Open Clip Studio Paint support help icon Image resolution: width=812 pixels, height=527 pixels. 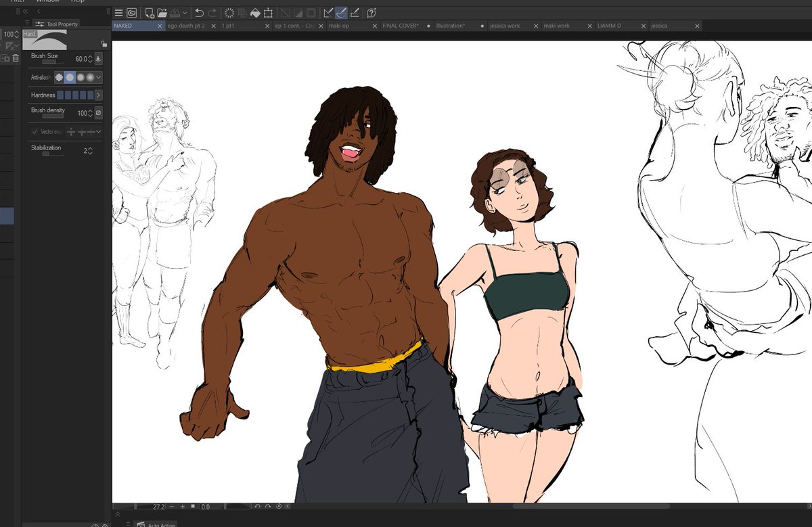coord(371,13)
